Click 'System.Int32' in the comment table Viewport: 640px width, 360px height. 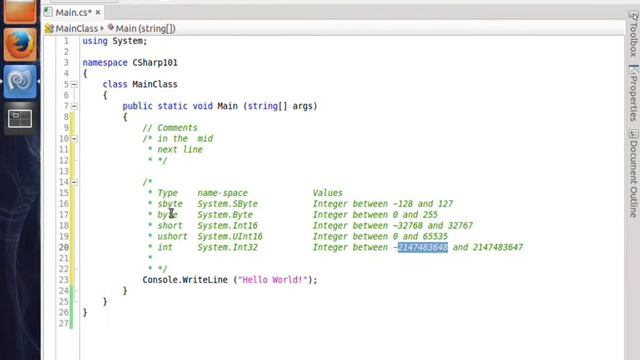228,247
